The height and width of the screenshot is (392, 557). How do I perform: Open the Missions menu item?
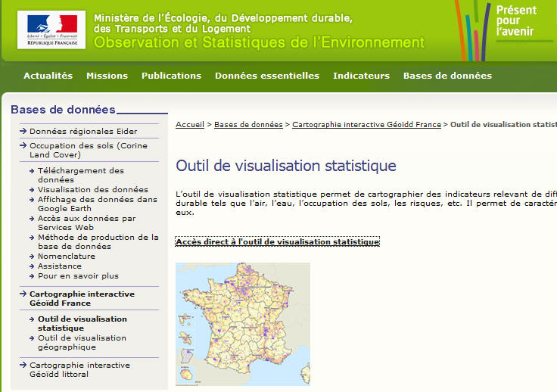107,76
